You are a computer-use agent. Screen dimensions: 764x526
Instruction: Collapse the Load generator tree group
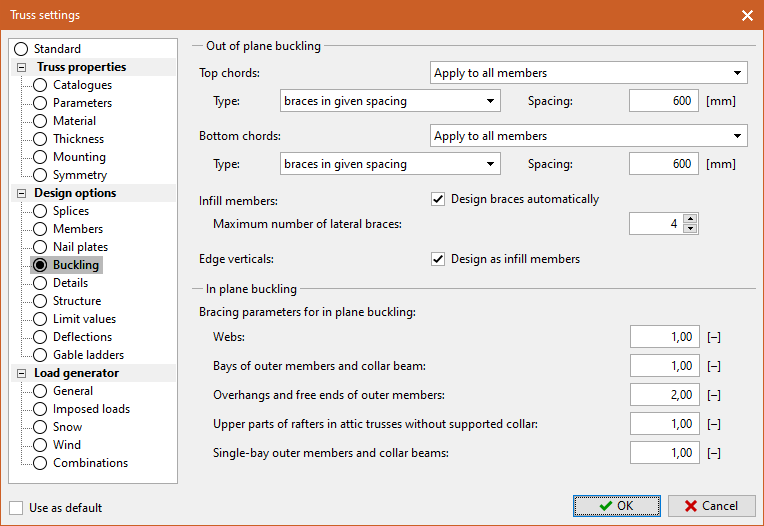pos(21,373)
